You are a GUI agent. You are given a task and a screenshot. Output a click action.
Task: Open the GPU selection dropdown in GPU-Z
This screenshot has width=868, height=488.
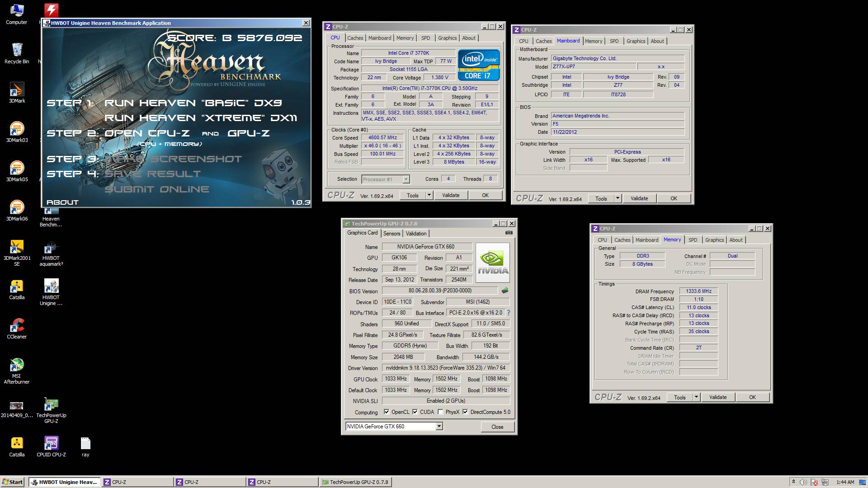click(439, 426)
